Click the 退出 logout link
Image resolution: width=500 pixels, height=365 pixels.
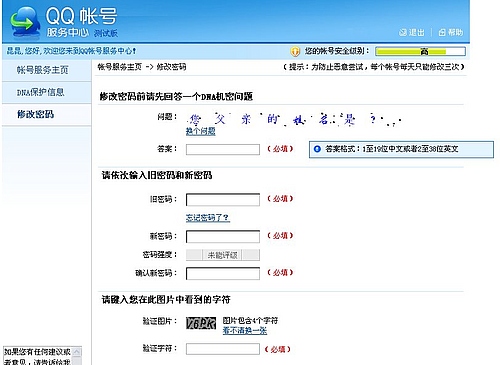click(x=417, y=32)
